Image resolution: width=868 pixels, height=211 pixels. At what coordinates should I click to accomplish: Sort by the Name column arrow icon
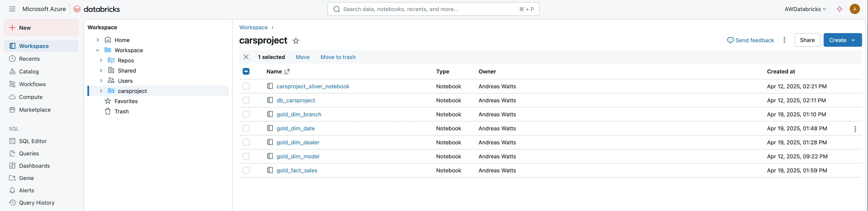pos(287,71)
